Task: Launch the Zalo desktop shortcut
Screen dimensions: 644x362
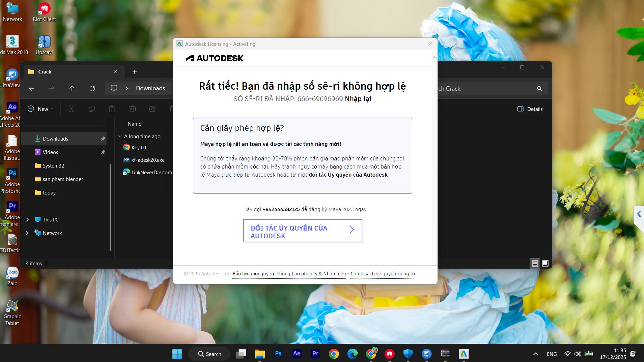Action: point(12,276)
